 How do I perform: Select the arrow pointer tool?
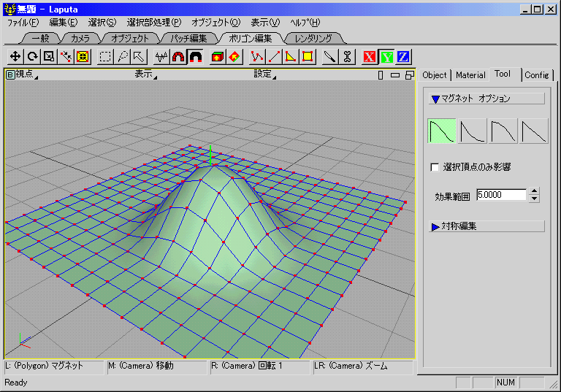[139, 56]
